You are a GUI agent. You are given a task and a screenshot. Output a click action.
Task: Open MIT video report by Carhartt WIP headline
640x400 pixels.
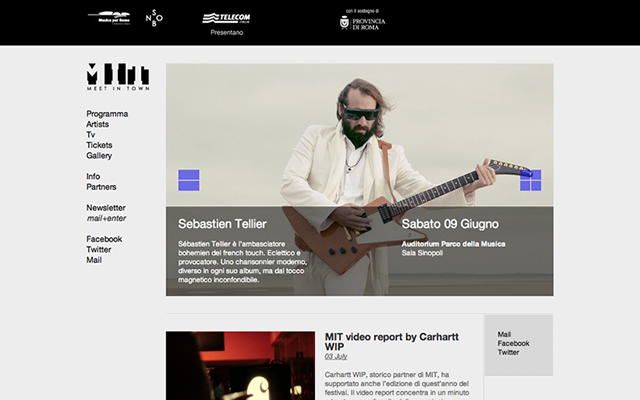(x=391, y=342)
